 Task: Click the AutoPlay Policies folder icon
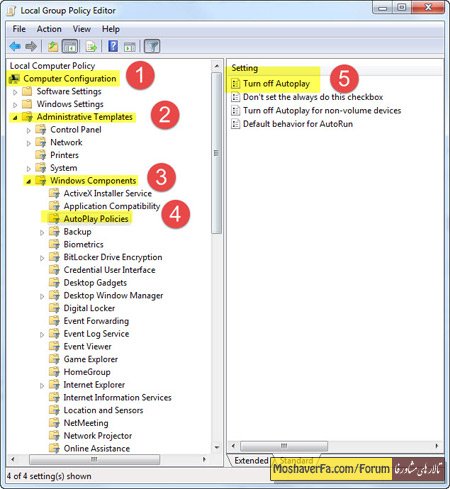(54, 219)
